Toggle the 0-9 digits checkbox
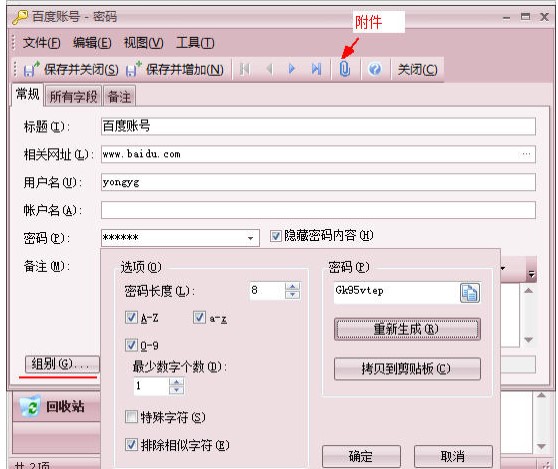 (x=131, y=345)
